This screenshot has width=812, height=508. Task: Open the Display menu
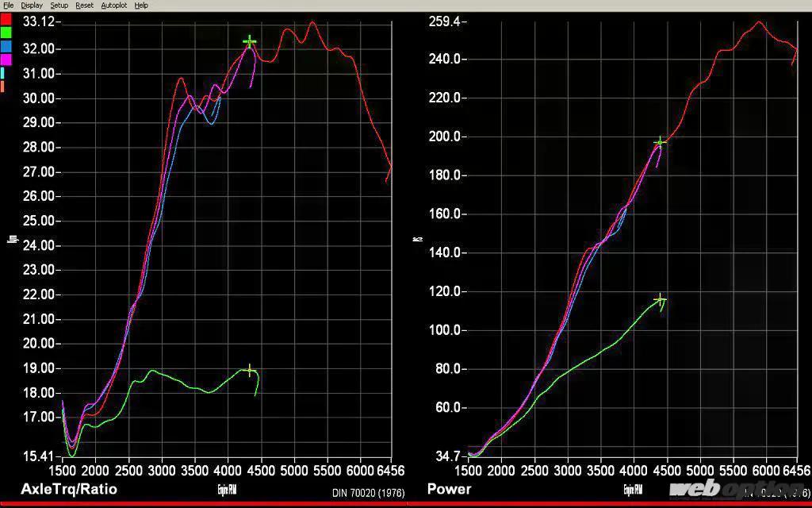pyautogui.click(x=32, y=5)
